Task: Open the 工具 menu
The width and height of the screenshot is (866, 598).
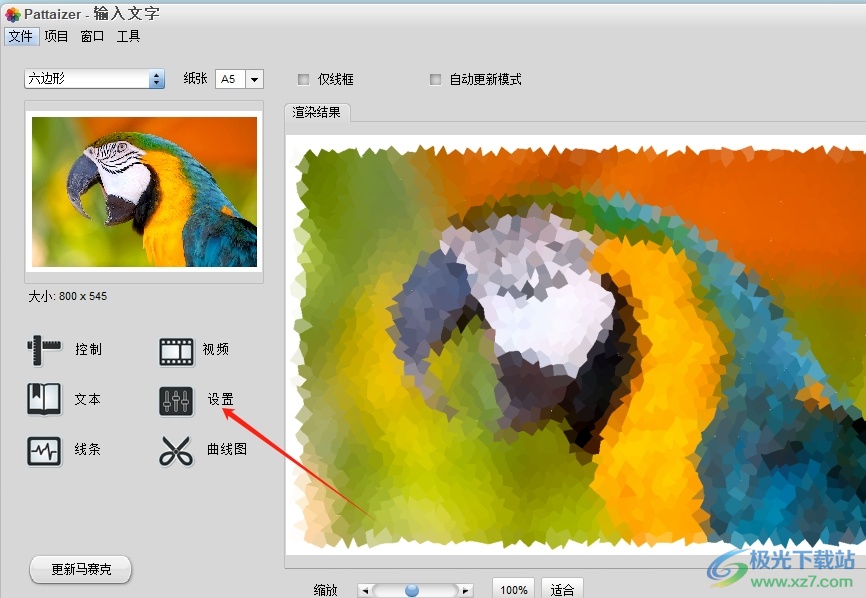Action: coord(128,36)
